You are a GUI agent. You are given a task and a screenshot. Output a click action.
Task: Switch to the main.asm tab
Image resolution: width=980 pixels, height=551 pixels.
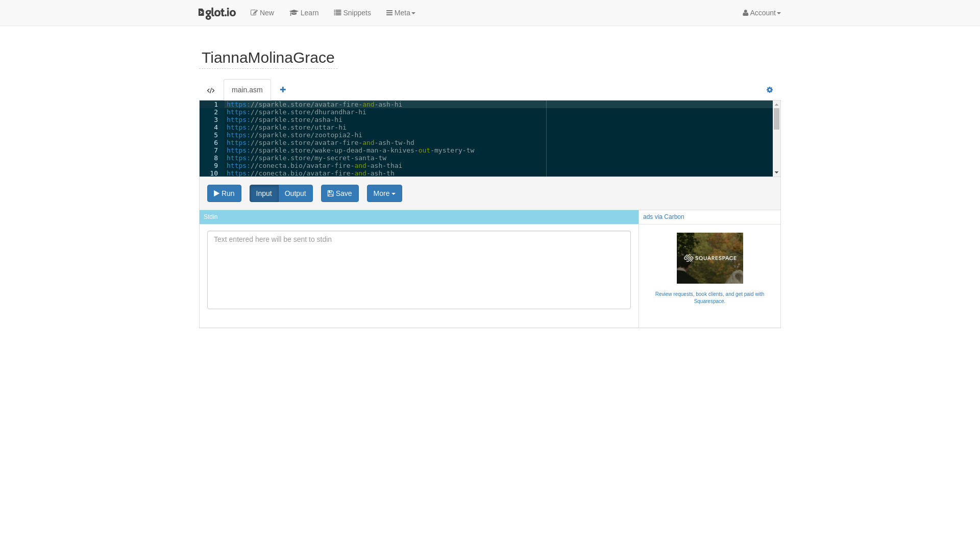click(x=247, y=90)
